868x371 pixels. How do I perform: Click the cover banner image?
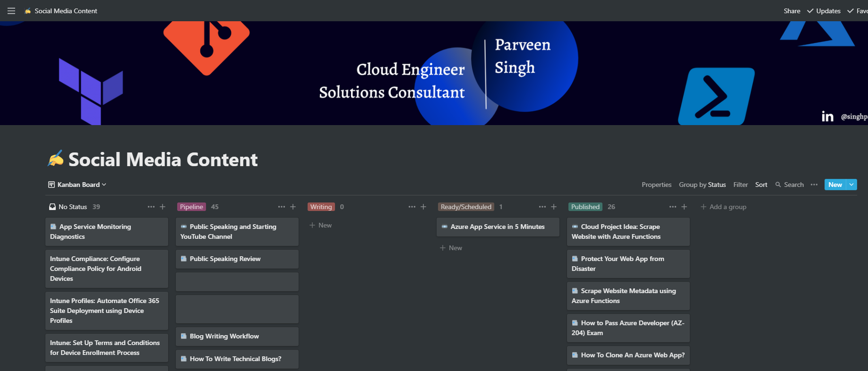(x=434, y=73)
